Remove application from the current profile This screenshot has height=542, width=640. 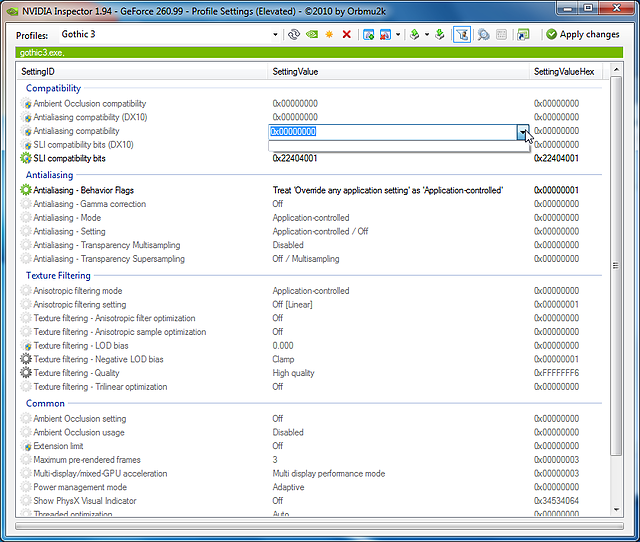tap(385, 34)
